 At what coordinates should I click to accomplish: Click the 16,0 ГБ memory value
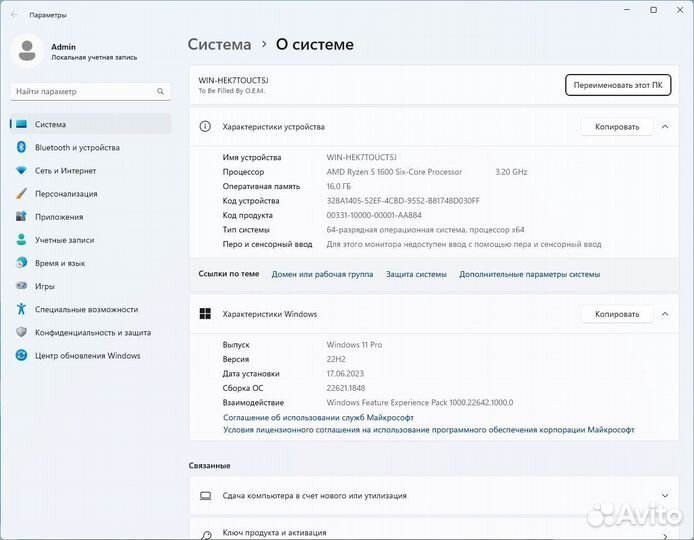[x=339, y=186]
